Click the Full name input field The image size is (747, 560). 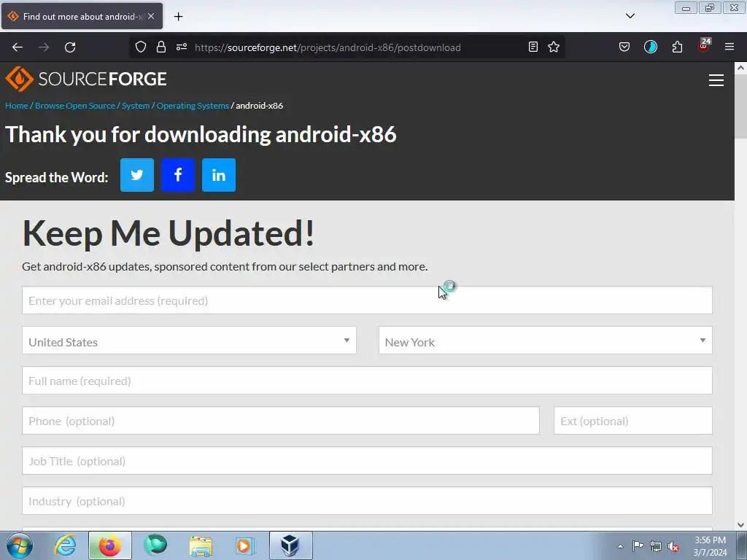(367, 381)
